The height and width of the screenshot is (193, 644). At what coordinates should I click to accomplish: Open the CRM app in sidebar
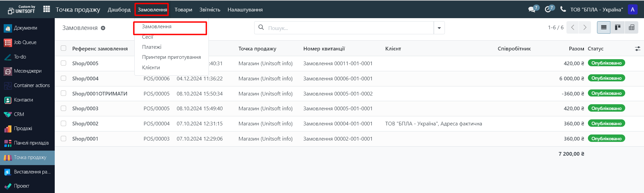[x=19, y=114]
